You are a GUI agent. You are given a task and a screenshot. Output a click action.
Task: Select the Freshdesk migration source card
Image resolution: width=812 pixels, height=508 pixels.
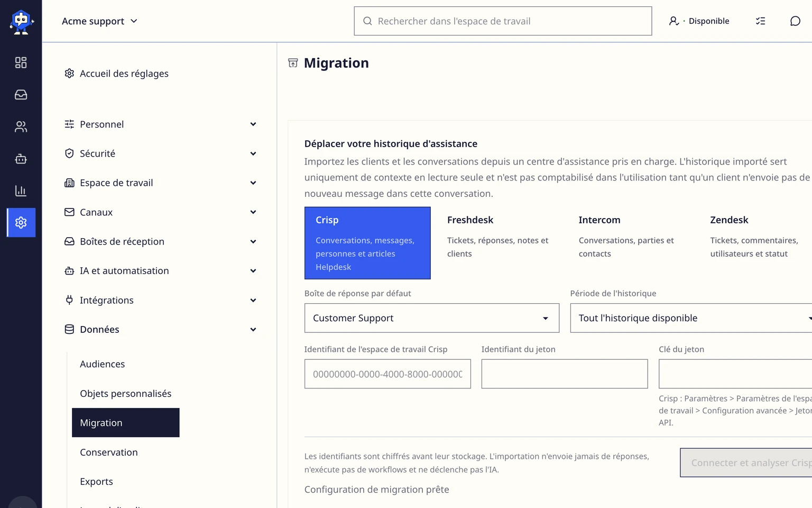coord(499,243)
